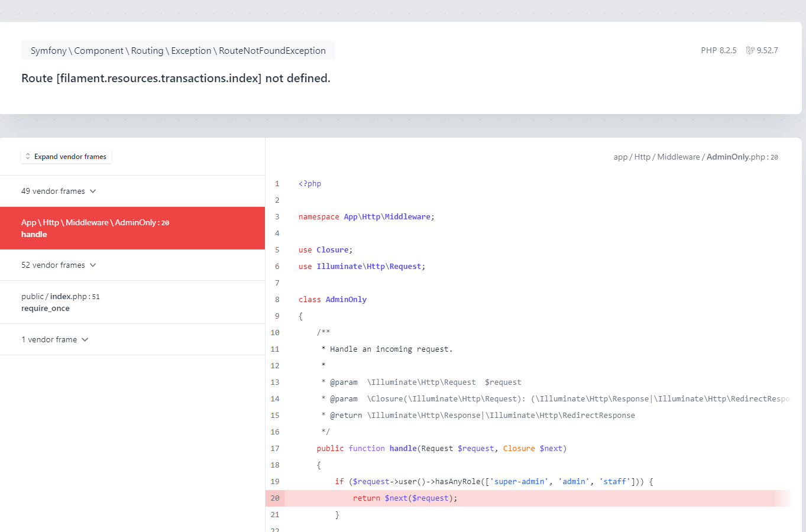The height and width of the screenshot is (532, 806).
Task: Open the AdminOnly.php:20 file path link
Action: (695, 157)
